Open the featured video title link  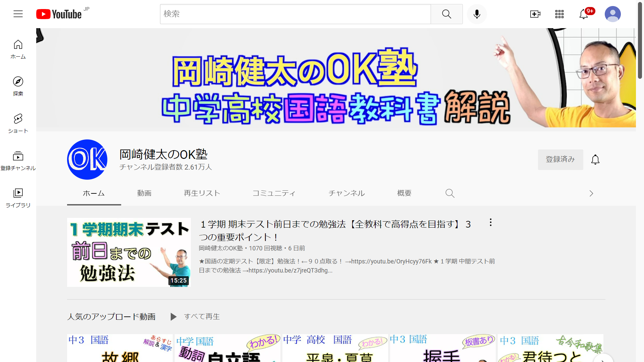[335, 231]
